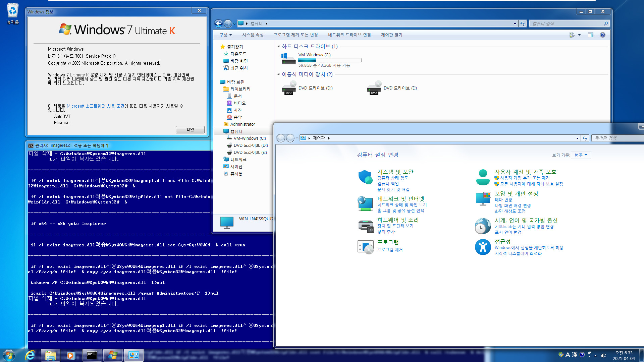The image size is (644, 362).
Task: Select Pictures (사진) library in navigation pane
Action: pyautogui.click(x=237, y=110)
